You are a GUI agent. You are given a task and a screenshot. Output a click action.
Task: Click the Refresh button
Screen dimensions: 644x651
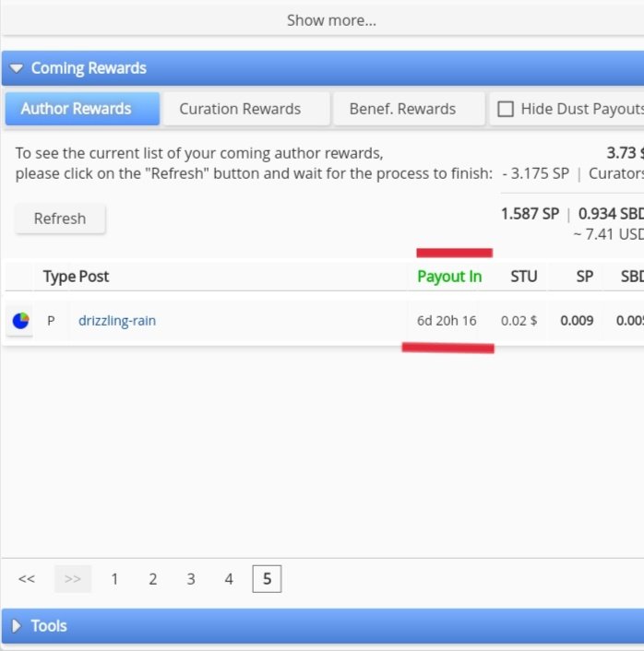(60, 219)
